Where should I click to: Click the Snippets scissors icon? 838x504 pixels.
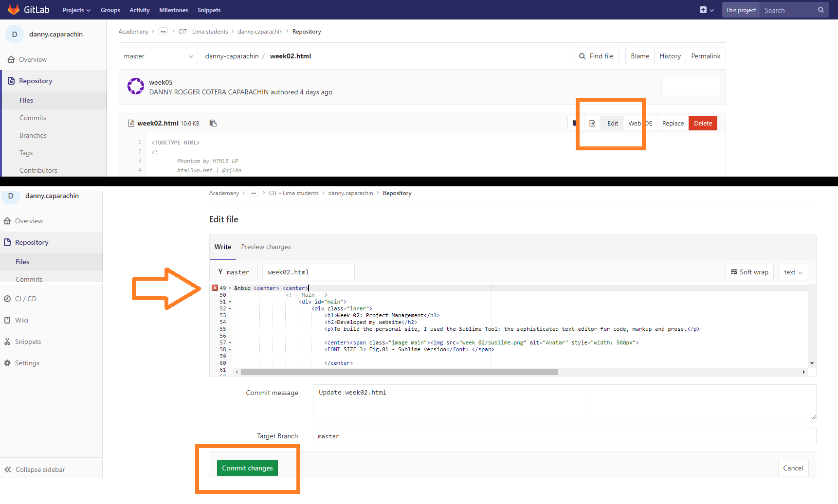(7, 342)
